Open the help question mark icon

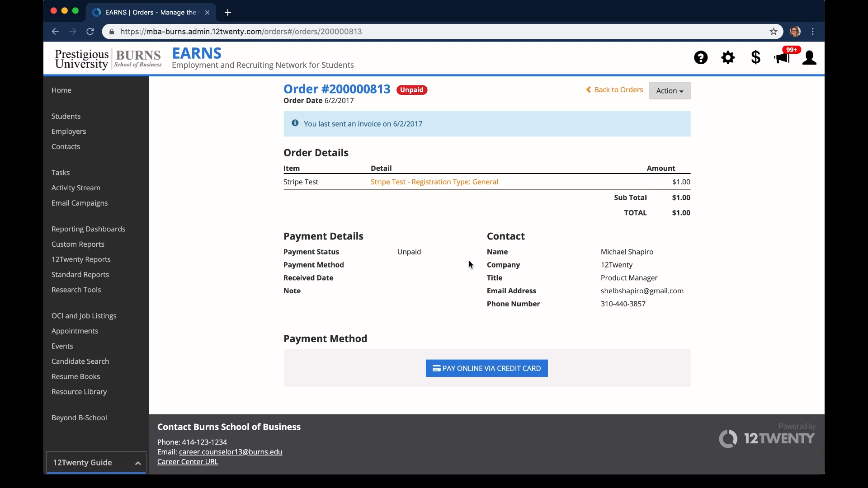pos(701,58)
